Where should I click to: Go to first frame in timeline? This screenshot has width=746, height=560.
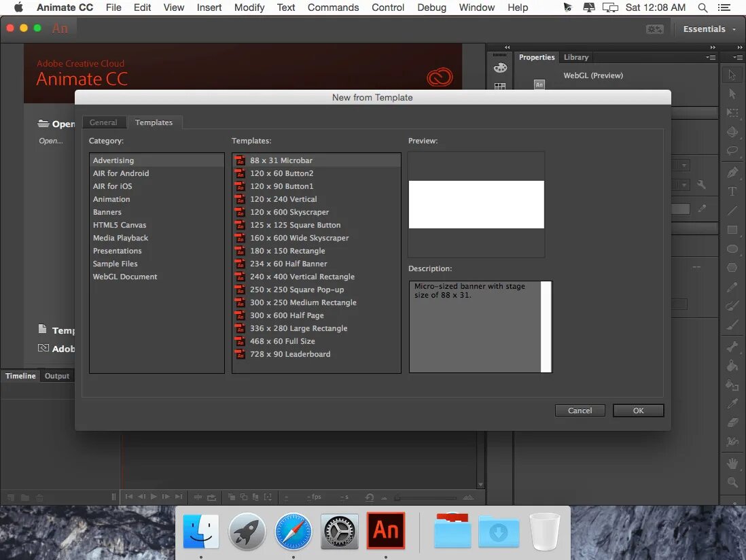click(129, 497)
